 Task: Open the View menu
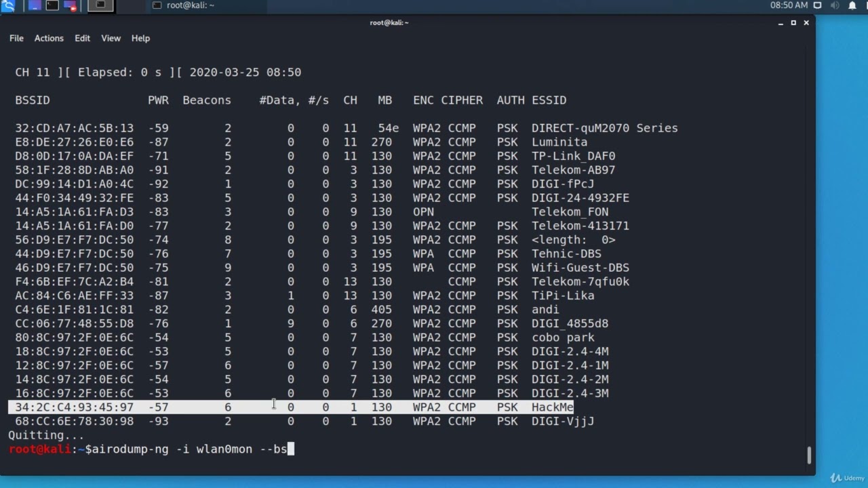pyautogui.click(x=111, y=38)
